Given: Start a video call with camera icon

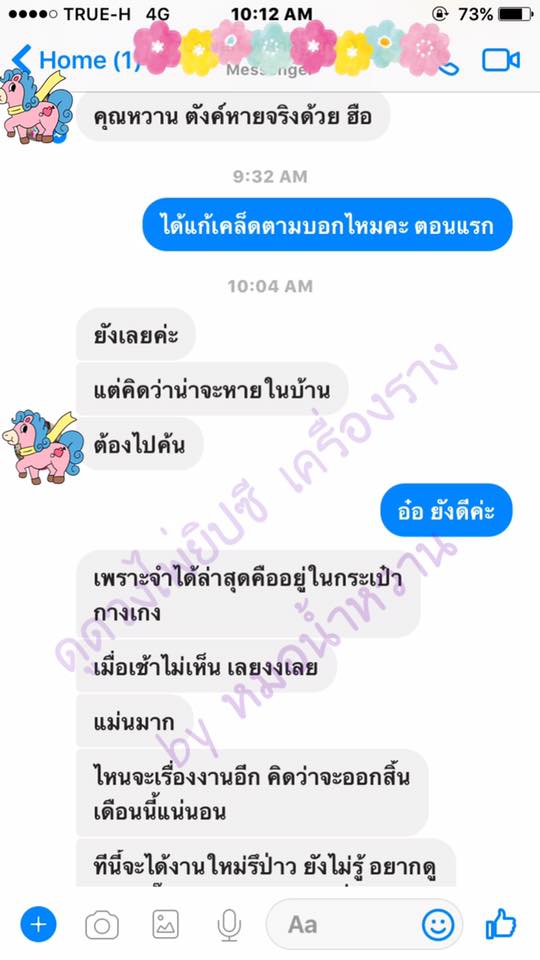Looking at the screenshot, I should point(500,60).
